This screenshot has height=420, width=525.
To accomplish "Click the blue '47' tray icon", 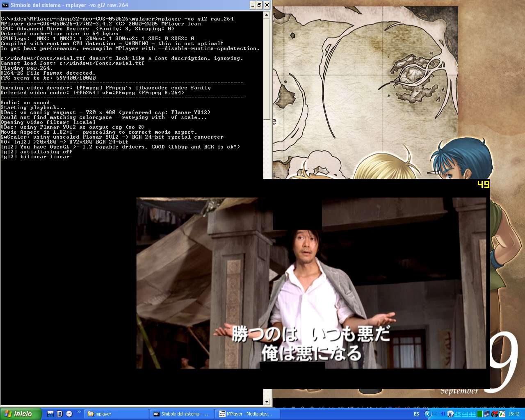I will pyautogui.click(x=443, y=414).
